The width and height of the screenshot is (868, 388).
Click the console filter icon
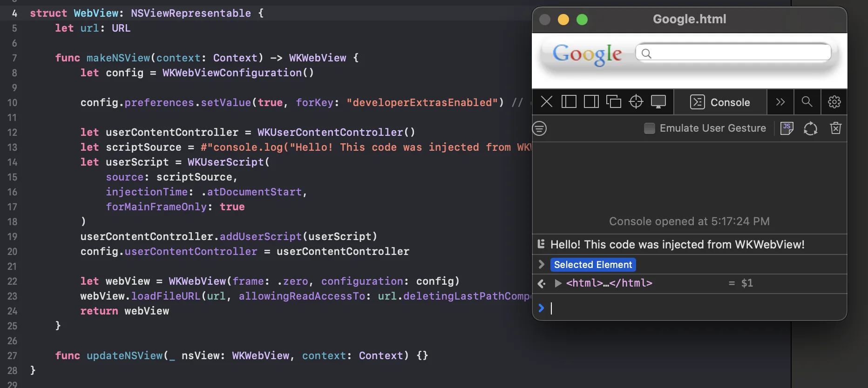click(x=540, y=128)
